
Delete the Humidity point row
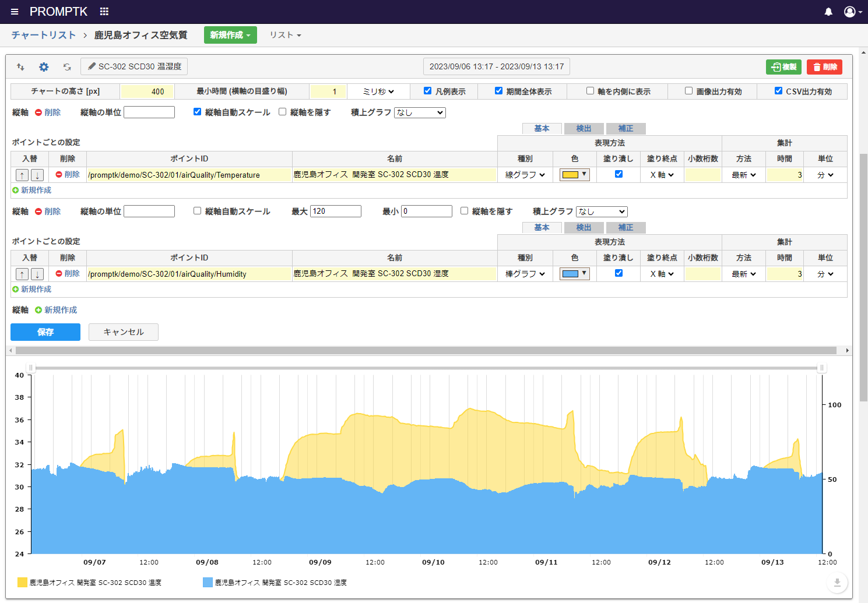tap(68, 273)
